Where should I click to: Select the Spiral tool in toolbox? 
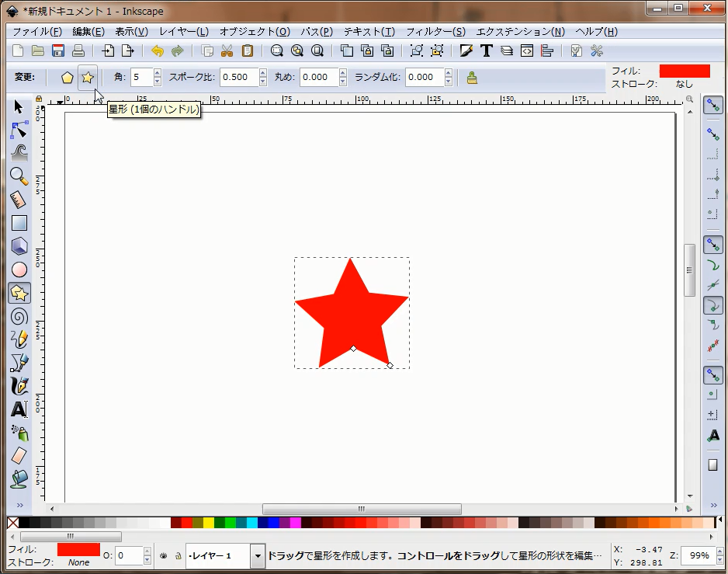click(x=19, y=316)
